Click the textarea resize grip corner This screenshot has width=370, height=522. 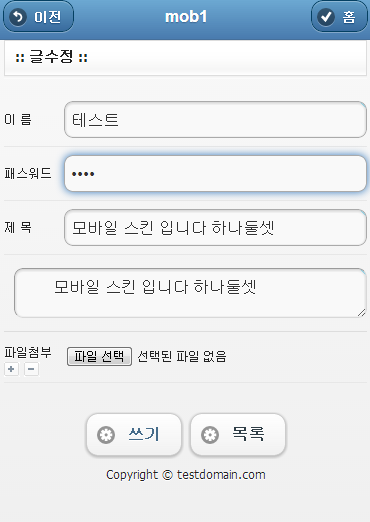tap(361, 313)
